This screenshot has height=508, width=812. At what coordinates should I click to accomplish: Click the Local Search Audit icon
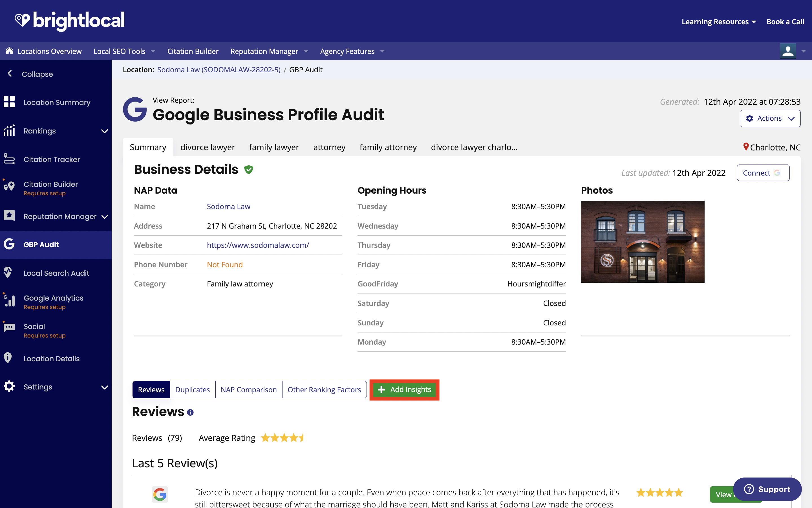point(8,272)
